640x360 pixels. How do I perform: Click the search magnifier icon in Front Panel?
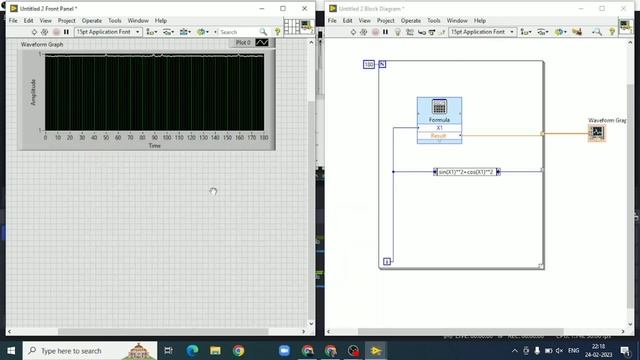coord(263,32)
